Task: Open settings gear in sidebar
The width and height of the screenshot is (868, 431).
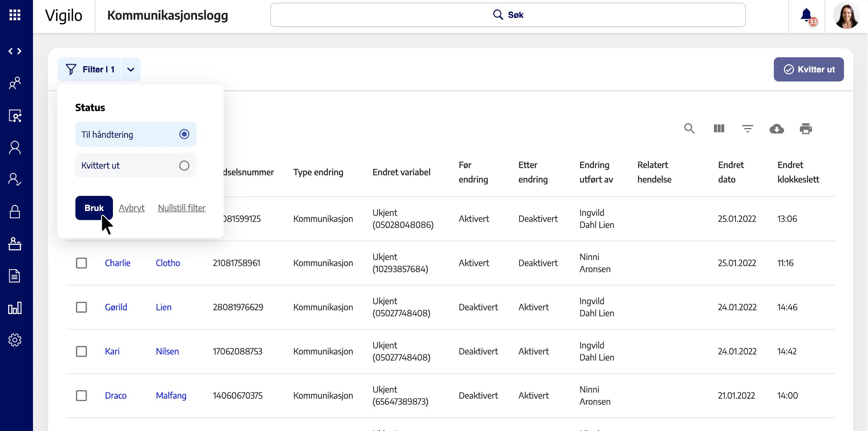Action: (x=15, y=340)
